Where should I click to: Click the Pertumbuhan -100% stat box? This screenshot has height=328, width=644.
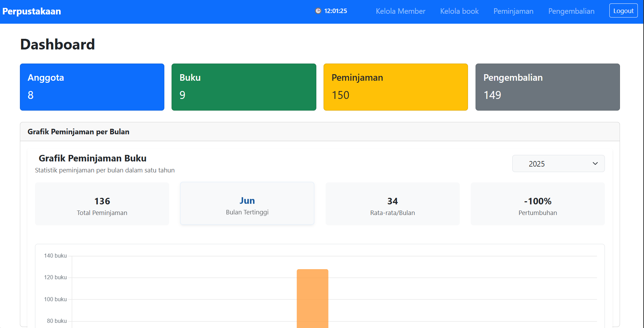coord(538,204)
